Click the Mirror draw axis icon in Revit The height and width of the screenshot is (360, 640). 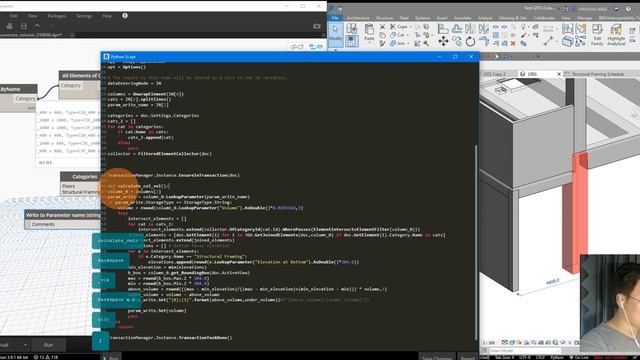pyautogui.click(x=484, y=29)
